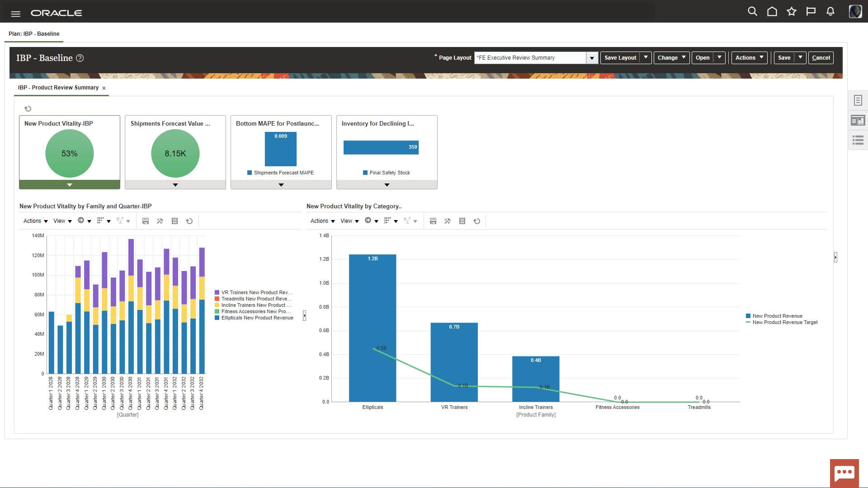Viewport: 868px width, 488px height.
Task: Toggle New Product Revenue Target legend item
Action: (x=784, y=322)
